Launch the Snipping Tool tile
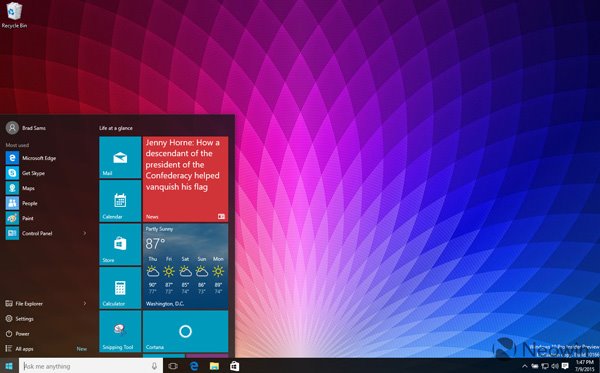 coord(120,331)
